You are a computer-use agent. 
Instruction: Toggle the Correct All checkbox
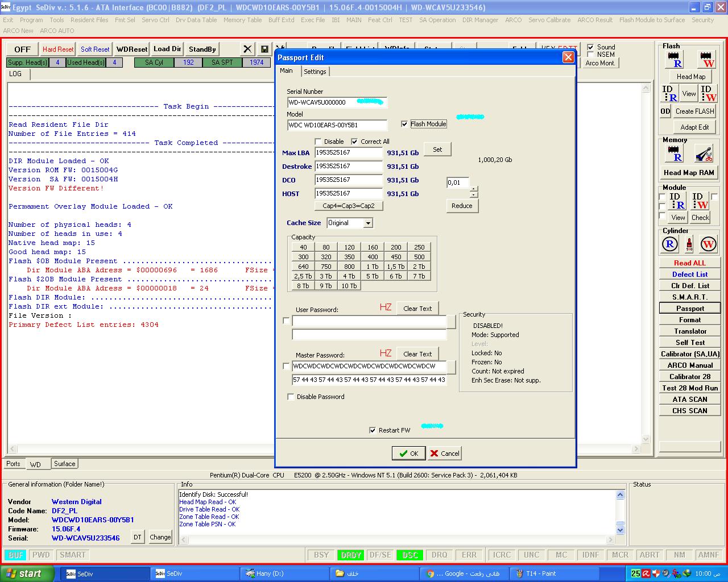click(354, 142)
